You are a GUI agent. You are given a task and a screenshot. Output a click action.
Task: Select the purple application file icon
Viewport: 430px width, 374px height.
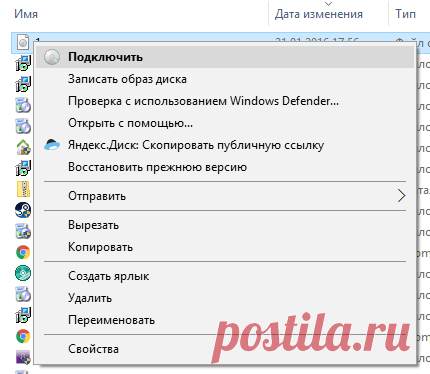pyautogui.click(x=23, y=357)
